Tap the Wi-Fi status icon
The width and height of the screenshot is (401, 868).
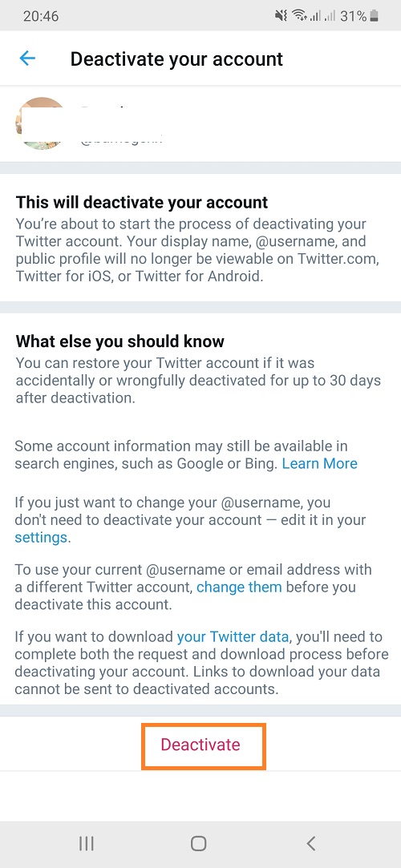pyautogui.click(x=300, y=16)
